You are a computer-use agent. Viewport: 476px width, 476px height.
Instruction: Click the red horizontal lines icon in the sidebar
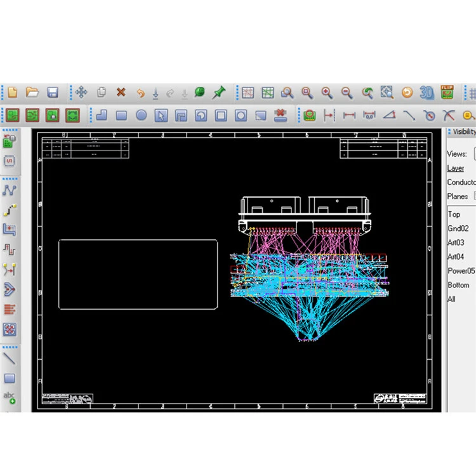(x=10, y=309)
